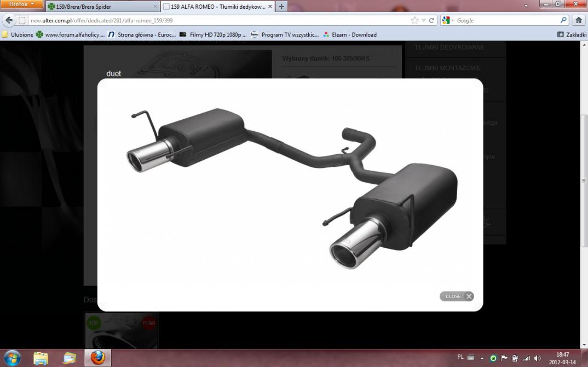Image resolution: width=588 pixels, height=367 pixels.
Task: Click into the Google search field
Action: coord(508,21)
